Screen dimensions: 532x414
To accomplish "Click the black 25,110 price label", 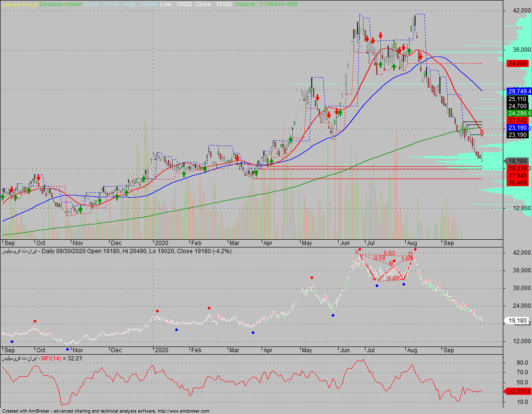I will 518,99.
